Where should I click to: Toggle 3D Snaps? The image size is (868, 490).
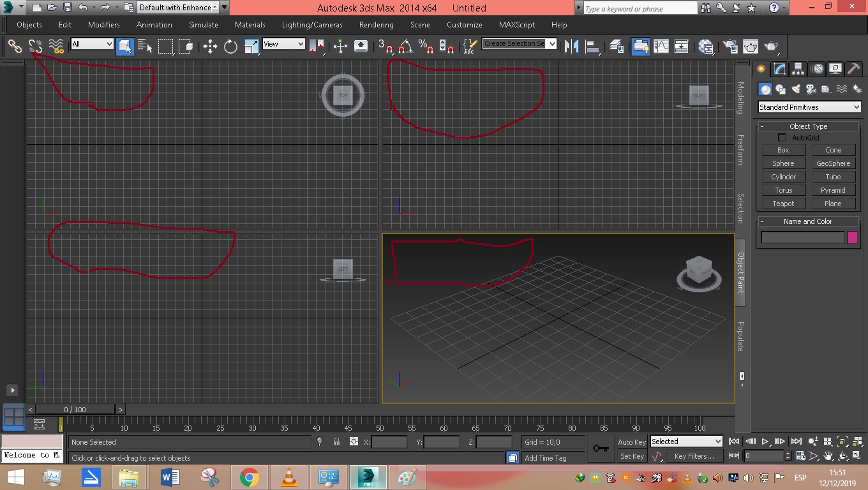(385, 46)
